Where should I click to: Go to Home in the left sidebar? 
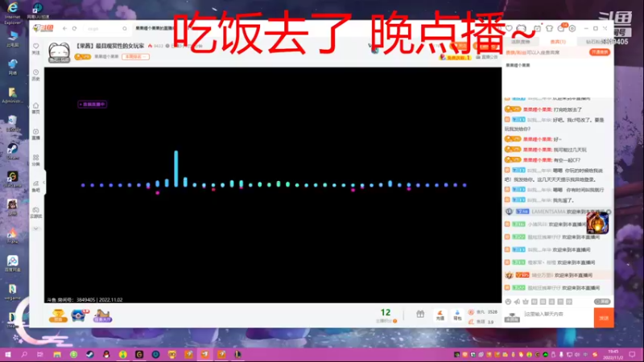click(35, 108)
